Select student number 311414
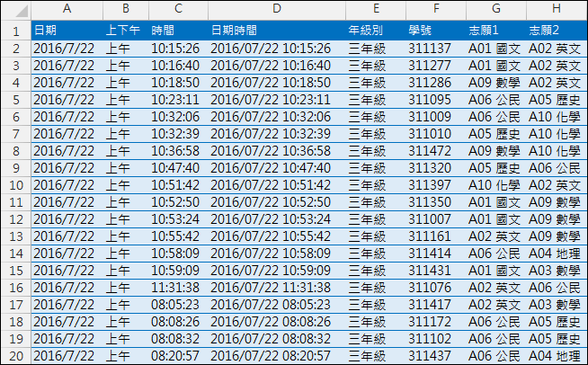The width and height of the screenshot is (588, 365). (436, 254)
